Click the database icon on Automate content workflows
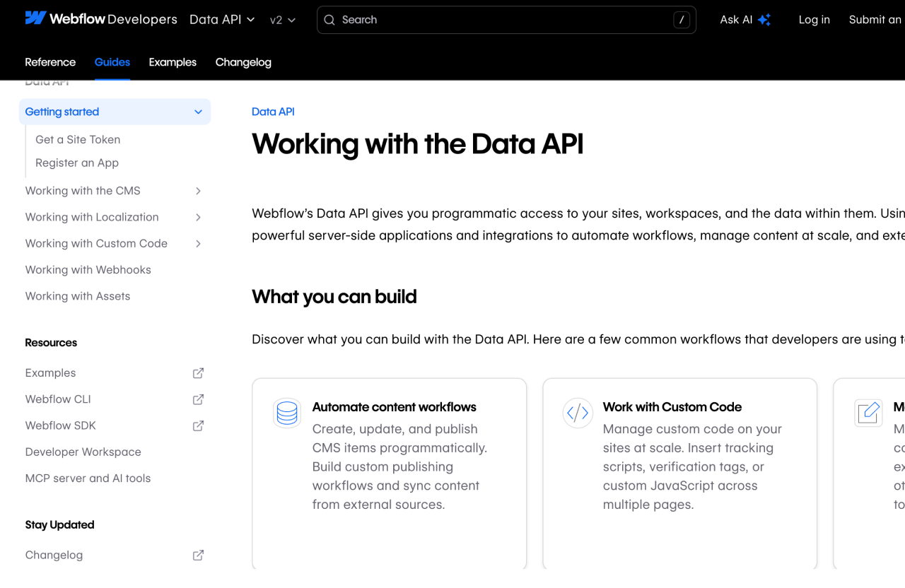The height and width of the screenshot is (588, 905). pyautogui.click(x=287, y=413)
